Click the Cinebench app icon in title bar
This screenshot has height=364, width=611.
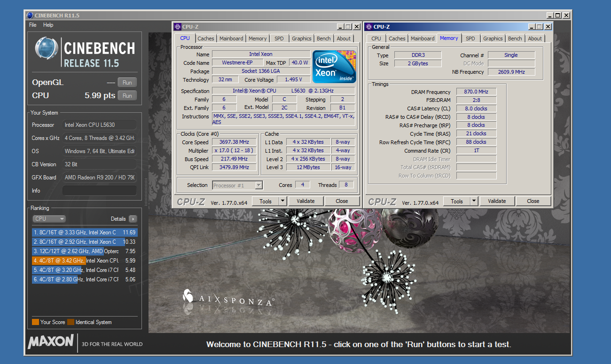point(30,15)
